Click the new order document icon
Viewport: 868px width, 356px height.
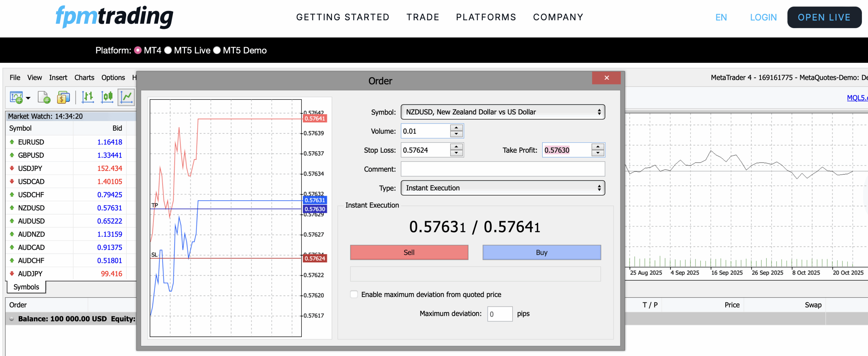[x=44, y=97]
